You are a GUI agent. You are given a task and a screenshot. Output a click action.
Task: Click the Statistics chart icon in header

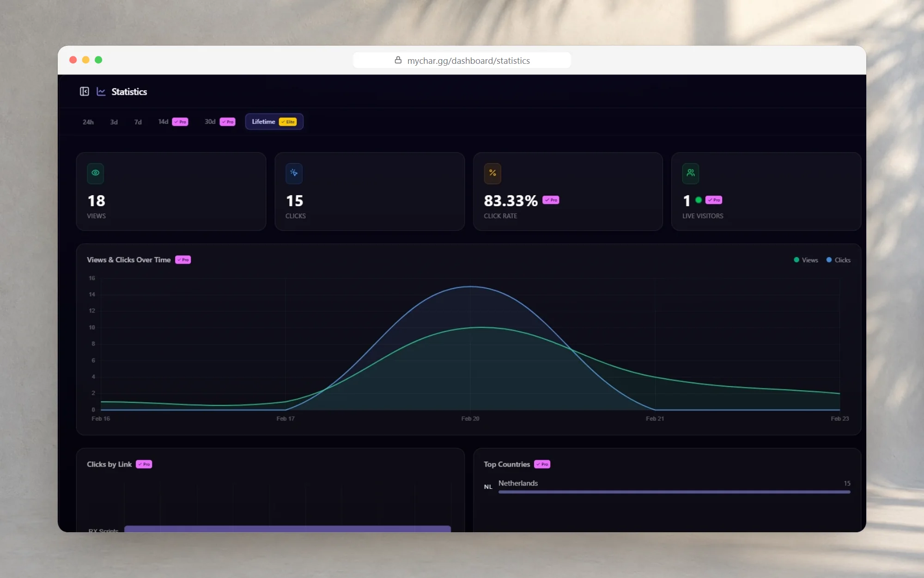[101, 92]
